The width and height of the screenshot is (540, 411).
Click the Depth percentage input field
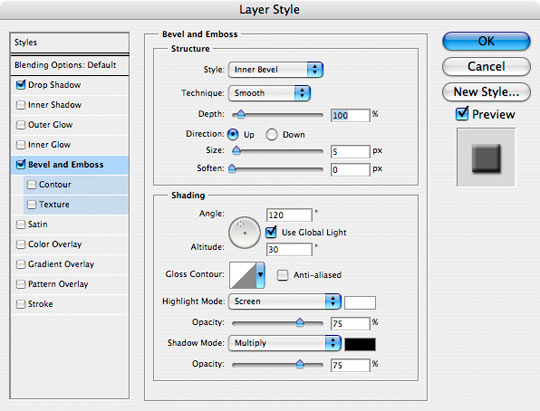pos(350,115)
